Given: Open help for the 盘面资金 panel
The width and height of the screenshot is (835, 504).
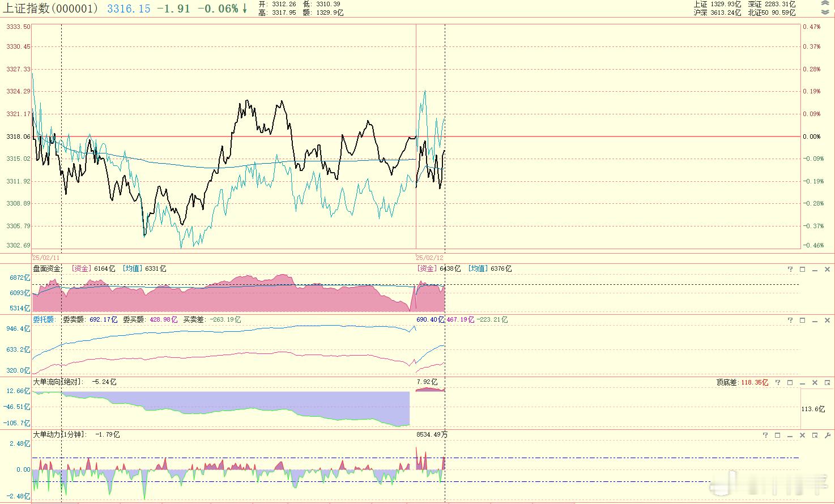Looking at the screenshot, I should pos(790,269).
